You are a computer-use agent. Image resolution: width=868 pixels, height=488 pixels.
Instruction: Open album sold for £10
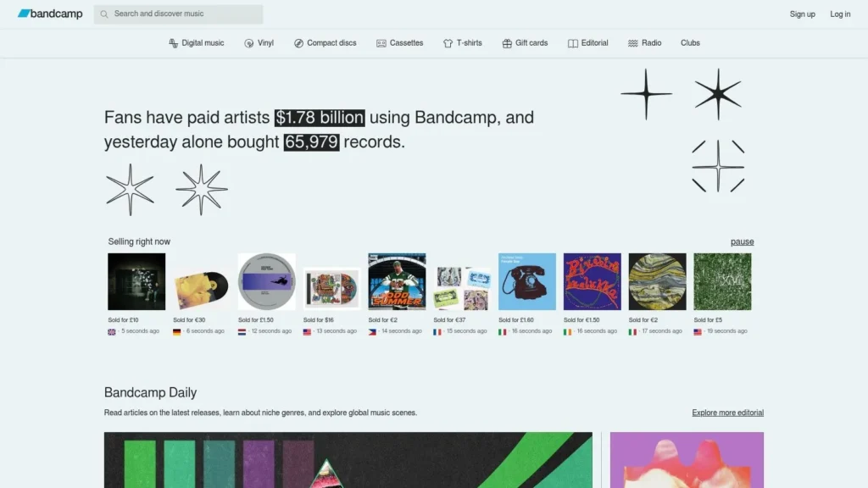pyautogui.click(x=136, y=281)
